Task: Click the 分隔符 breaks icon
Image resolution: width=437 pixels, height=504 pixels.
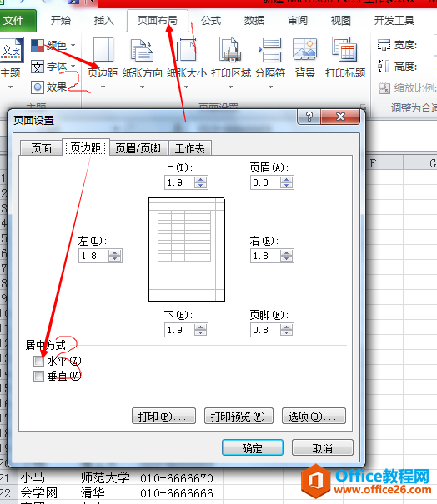Action: click(270, 50)
